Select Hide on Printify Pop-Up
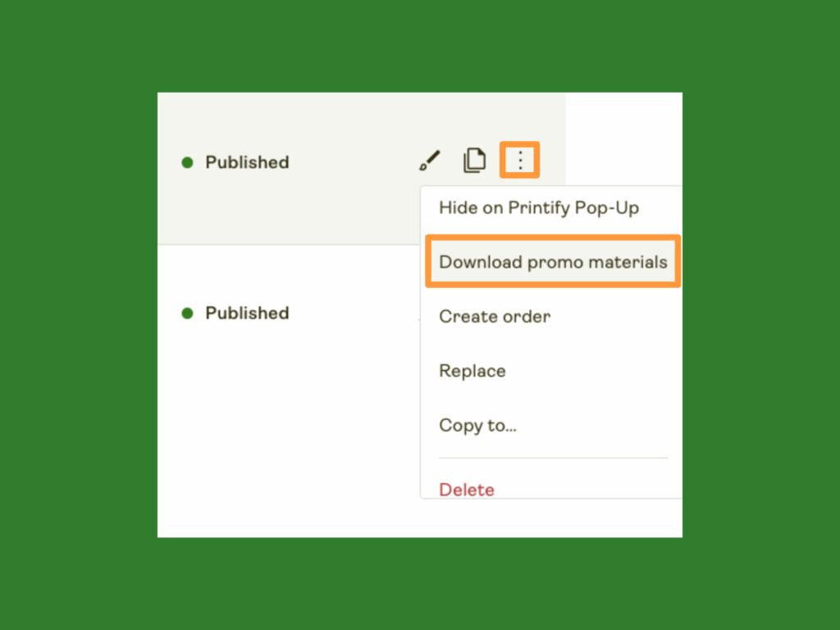This screenshot has height=630, width=840. (539, 208)
